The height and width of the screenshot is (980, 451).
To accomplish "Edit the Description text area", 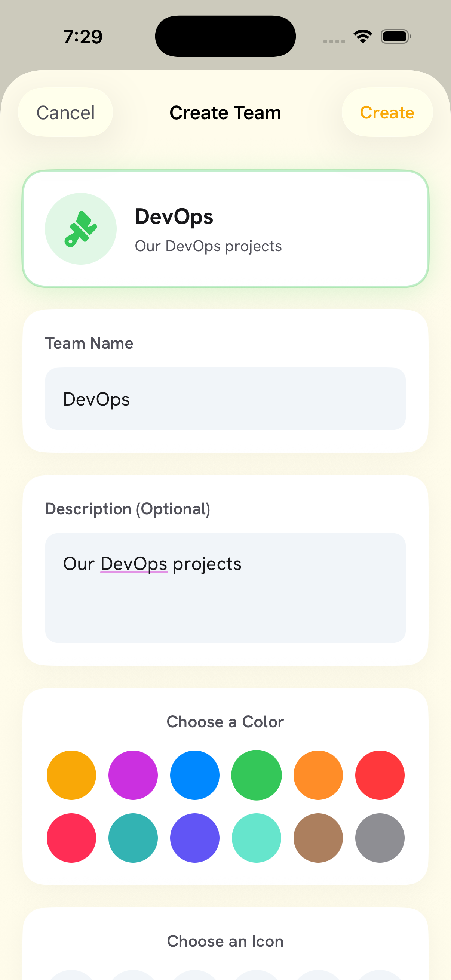I will (225, 588).
